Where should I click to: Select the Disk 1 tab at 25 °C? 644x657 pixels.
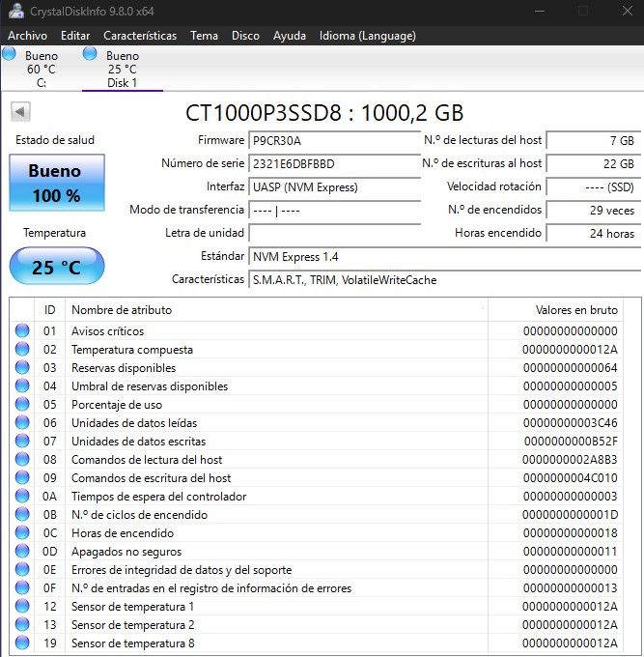point(123,69)
